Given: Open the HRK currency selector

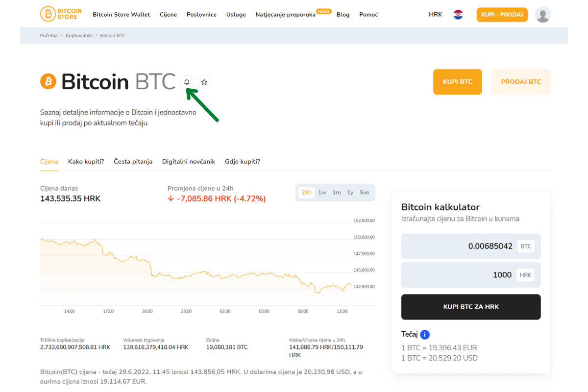Looking at the screenshot, I should (435, 15).
